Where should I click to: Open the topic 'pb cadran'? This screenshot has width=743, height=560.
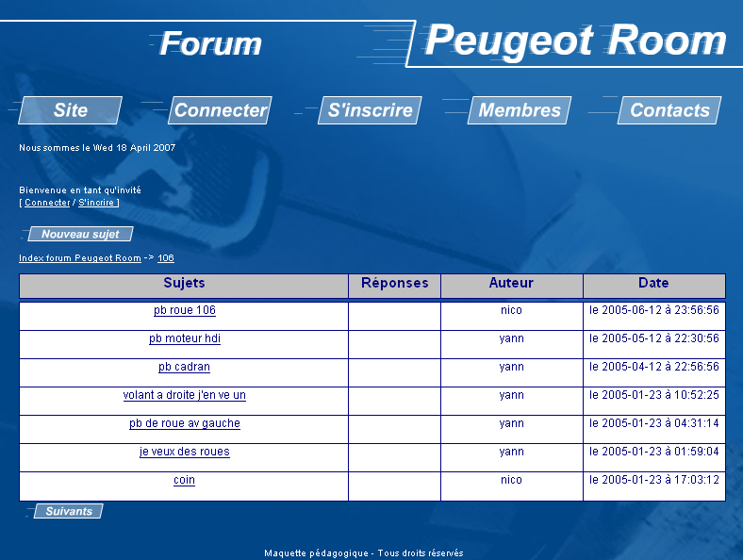(x=184, y=367)
